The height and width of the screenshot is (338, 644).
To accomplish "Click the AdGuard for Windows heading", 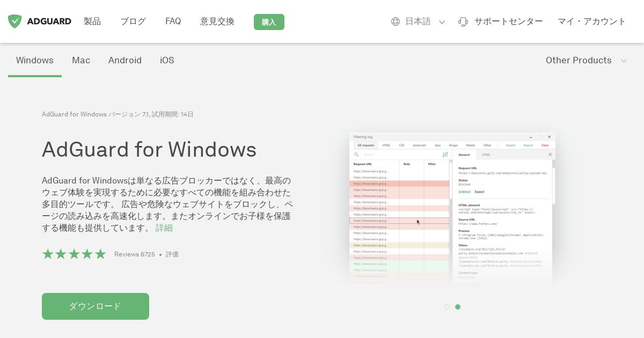I will pyautogui.click(x=149, y=149).
